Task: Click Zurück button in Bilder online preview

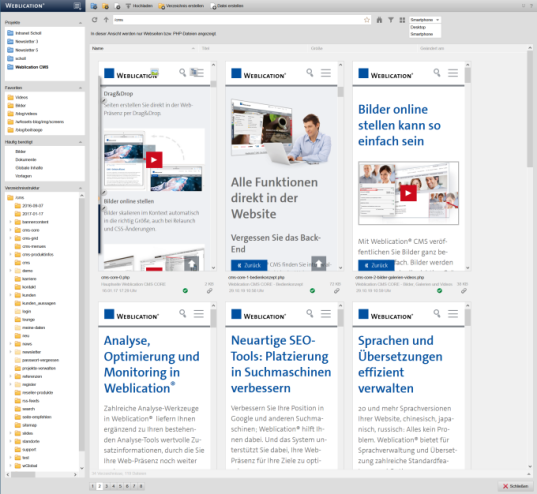Action: [x=376, y=265]
